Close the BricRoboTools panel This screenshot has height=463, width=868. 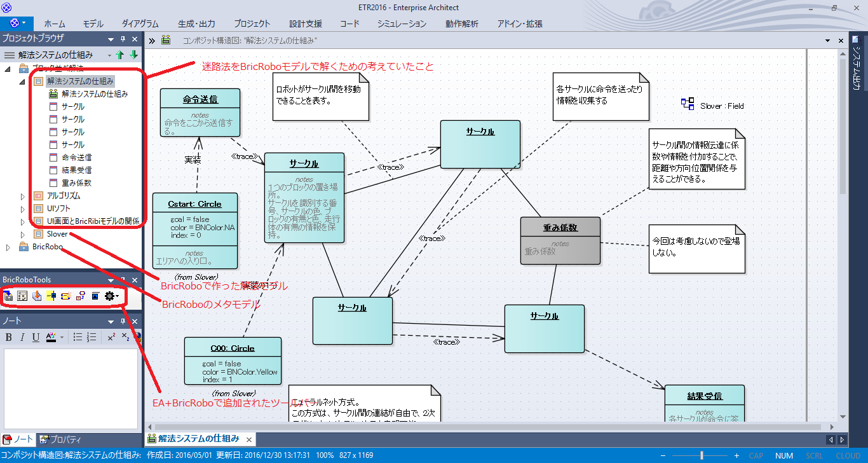point(134,280)
